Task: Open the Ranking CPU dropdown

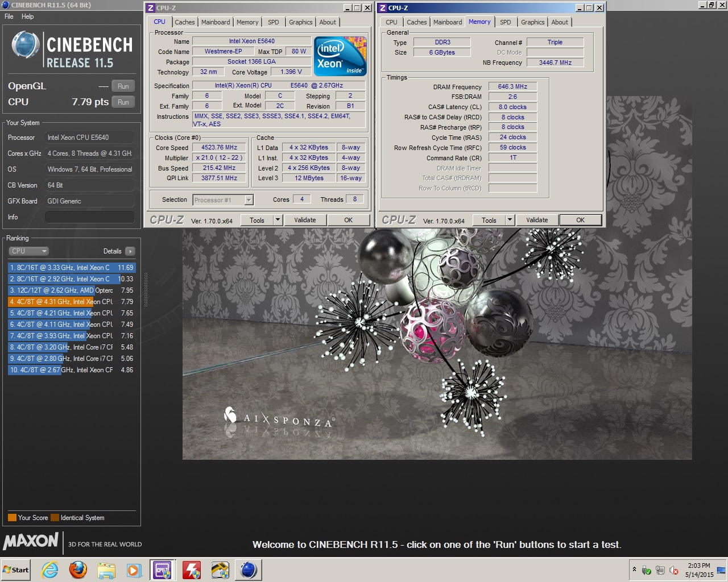Action: click(28, 251)
